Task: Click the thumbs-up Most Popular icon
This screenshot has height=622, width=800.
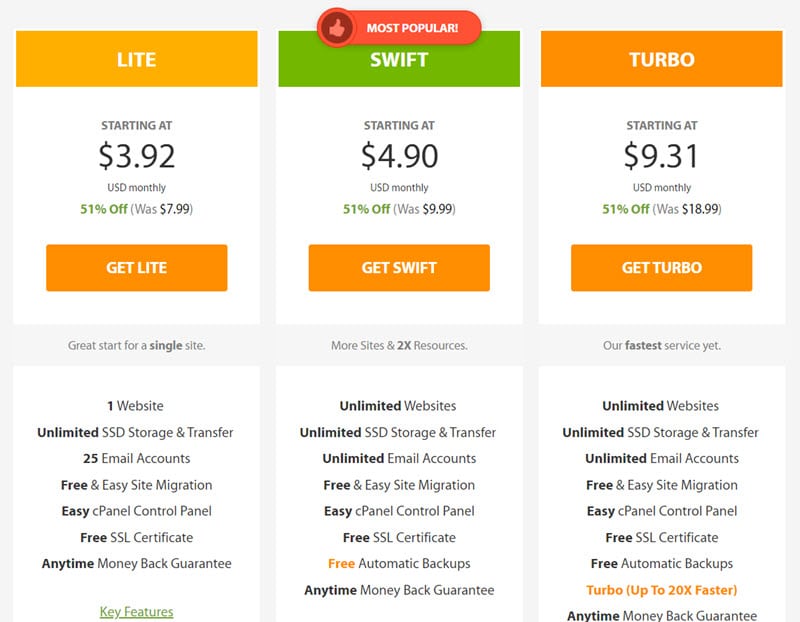Action: pyautogui.click(x=337, y=28)
